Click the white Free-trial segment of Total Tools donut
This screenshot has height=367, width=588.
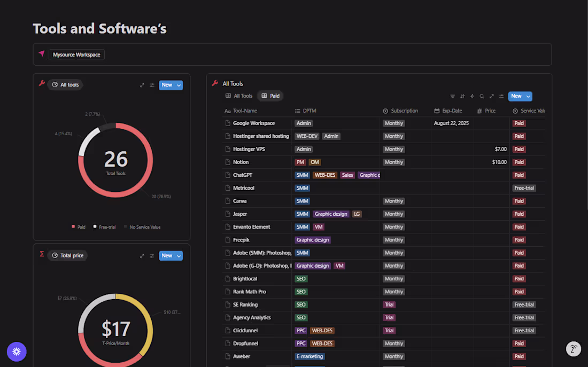click(86, 139)
